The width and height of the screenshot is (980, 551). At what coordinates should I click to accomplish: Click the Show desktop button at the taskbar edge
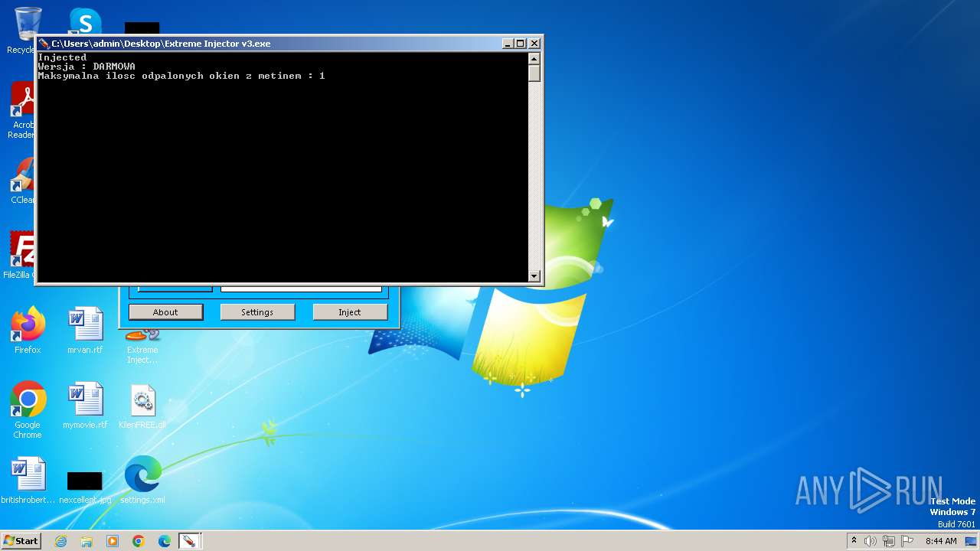(971, 541)
